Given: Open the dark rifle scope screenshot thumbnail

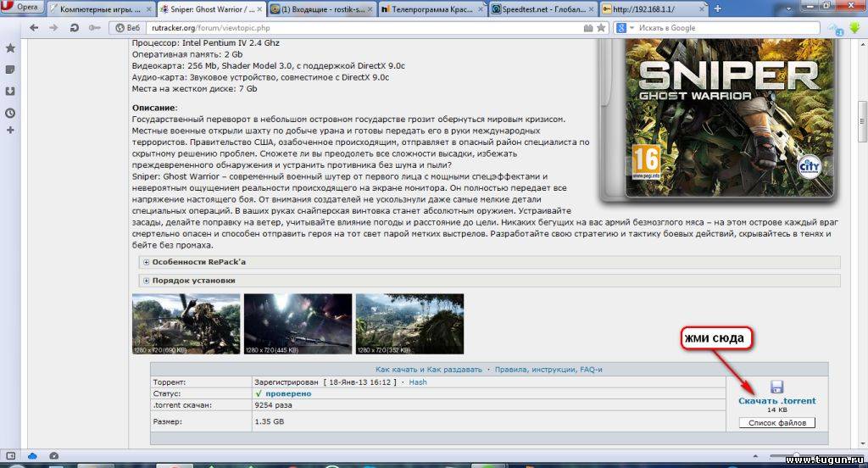Looking at the screenshot, I should coord(298,324).
